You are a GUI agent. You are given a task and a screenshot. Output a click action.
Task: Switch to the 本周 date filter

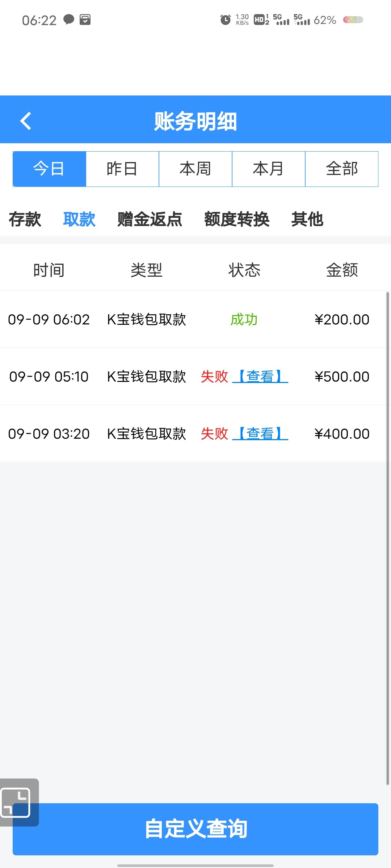pos(195,169)
